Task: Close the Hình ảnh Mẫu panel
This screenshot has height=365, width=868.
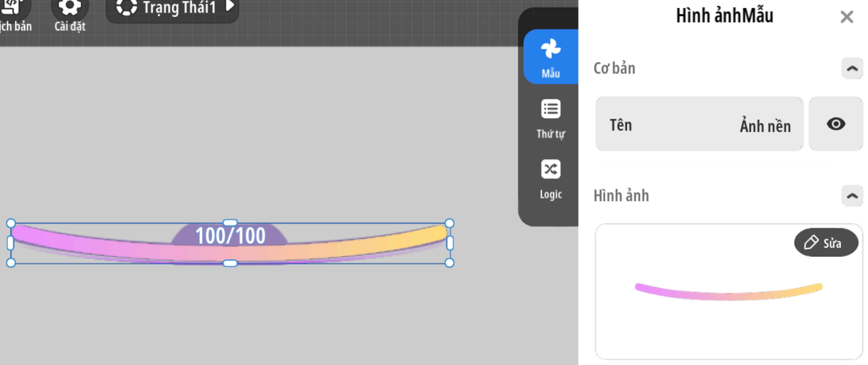Action: click(x=847, y=17)
